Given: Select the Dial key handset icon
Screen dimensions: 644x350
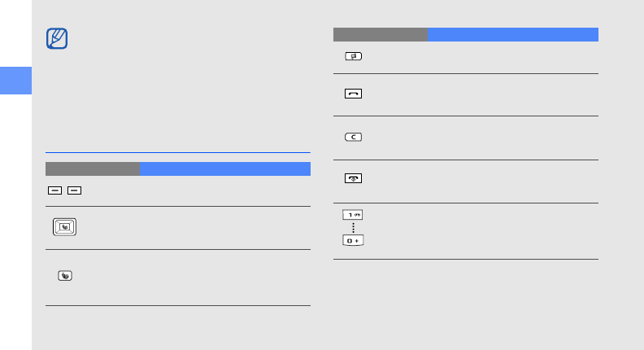Looking at the screenshot, I should point(353,94).
